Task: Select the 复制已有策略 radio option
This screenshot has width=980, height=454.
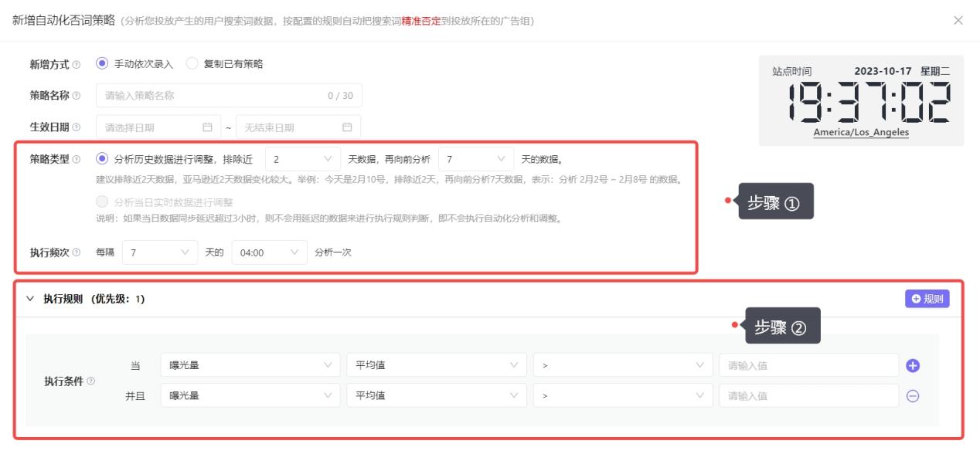Action: pyautogui.click(x=192, y=64)
